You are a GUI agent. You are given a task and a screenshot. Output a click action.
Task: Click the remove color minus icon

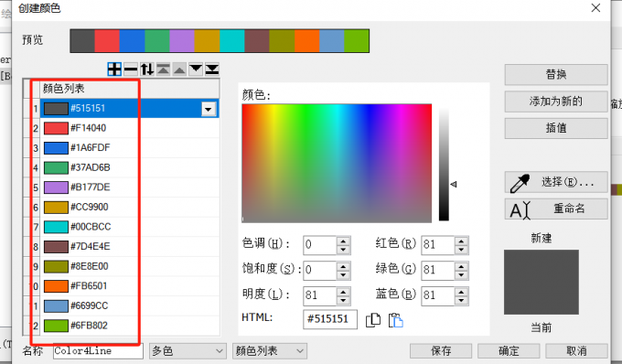[x=131, y=70]
